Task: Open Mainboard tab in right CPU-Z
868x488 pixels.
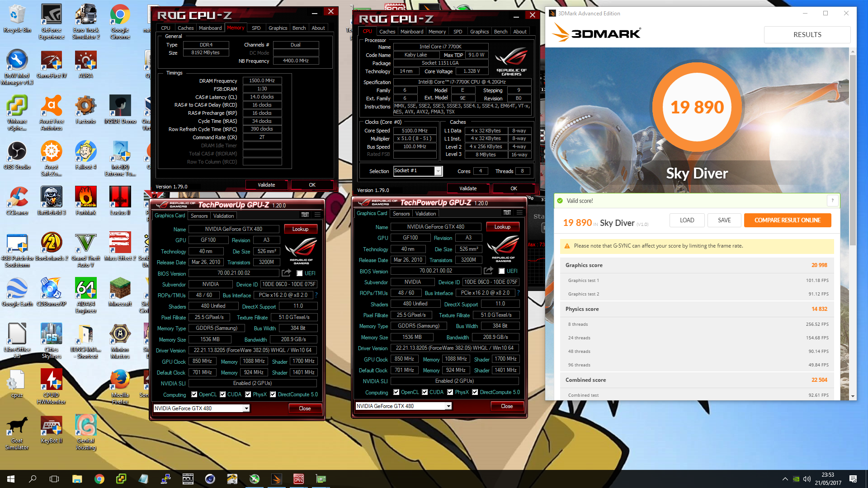Action: point(412,32)
